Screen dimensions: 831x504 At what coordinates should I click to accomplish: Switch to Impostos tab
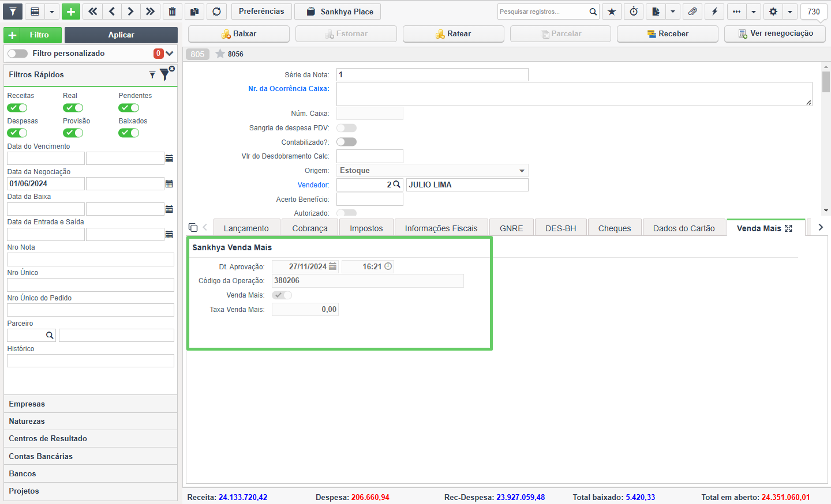(366, 228)
